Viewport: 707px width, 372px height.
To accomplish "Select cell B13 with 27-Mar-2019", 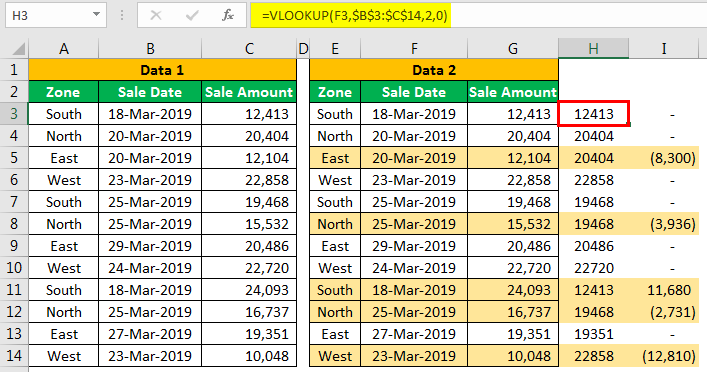I will 150,334.
